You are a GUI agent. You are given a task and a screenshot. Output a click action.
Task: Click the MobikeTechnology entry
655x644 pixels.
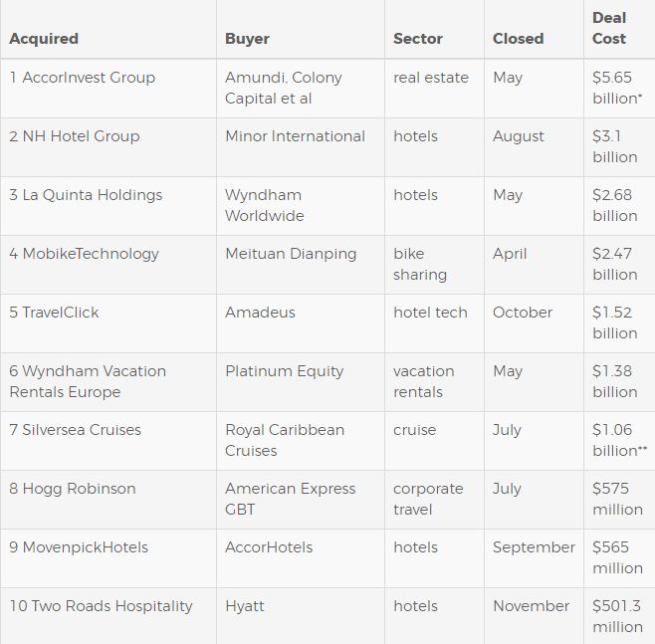[x=84, y=254]
